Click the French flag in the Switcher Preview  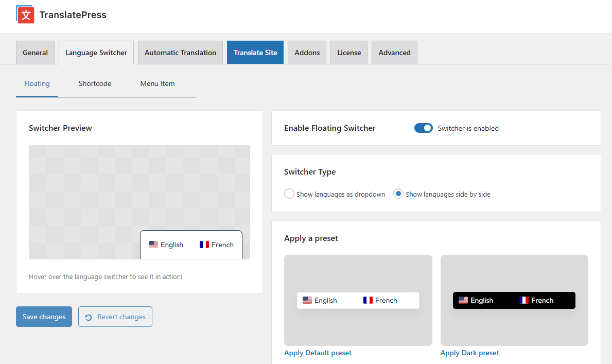(x=204, y=244)
